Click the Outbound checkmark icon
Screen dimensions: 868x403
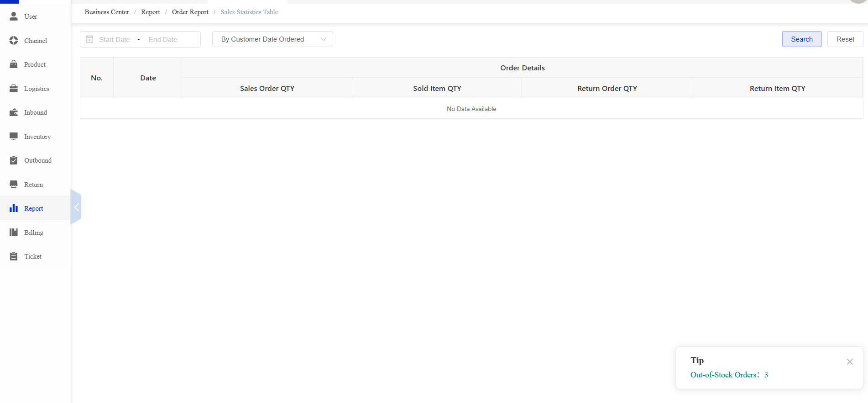pos(14,160)
